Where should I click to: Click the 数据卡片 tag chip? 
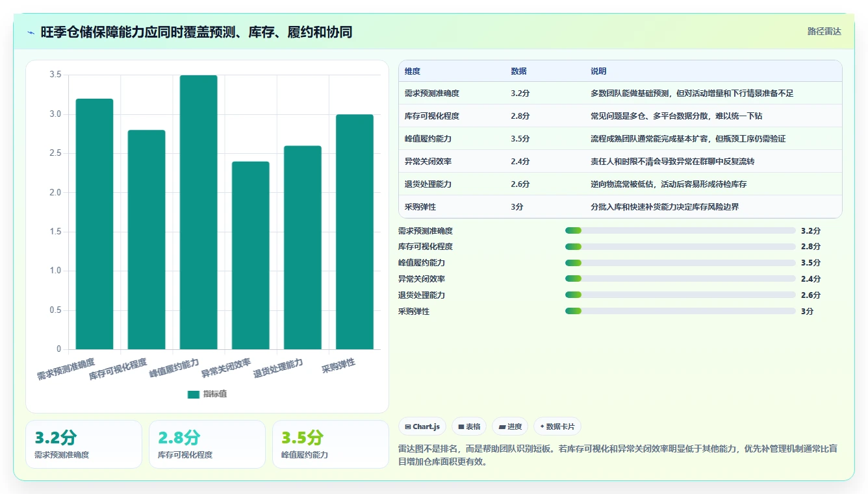click(557, 426)
